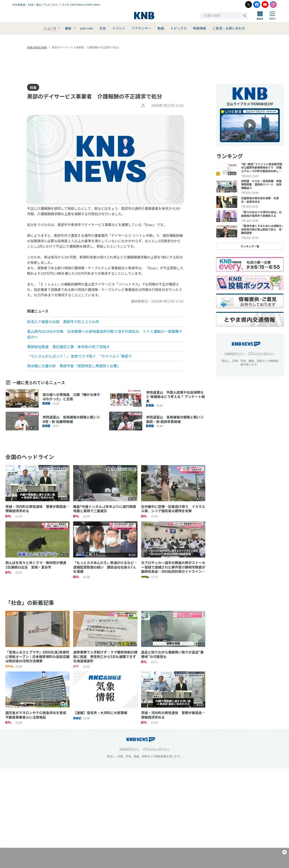Screen dimensions: 289x868
Task: Open related link 「ウシさんがんばって！」
Action: pos(79,356)
